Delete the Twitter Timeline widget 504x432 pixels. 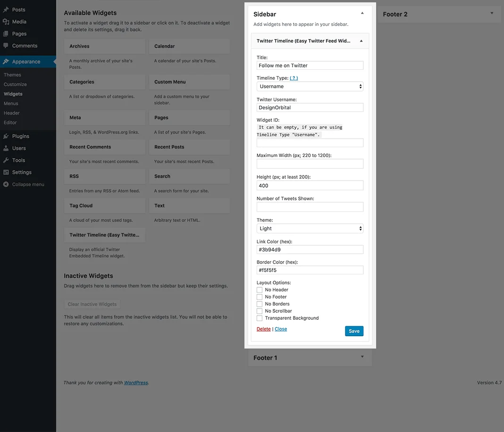[x=264, y=329]
